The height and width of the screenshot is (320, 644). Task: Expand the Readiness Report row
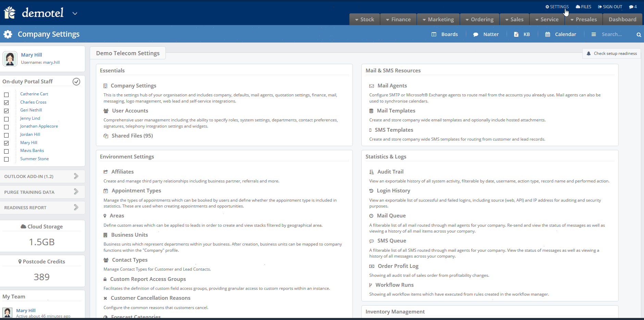(42, 208)
